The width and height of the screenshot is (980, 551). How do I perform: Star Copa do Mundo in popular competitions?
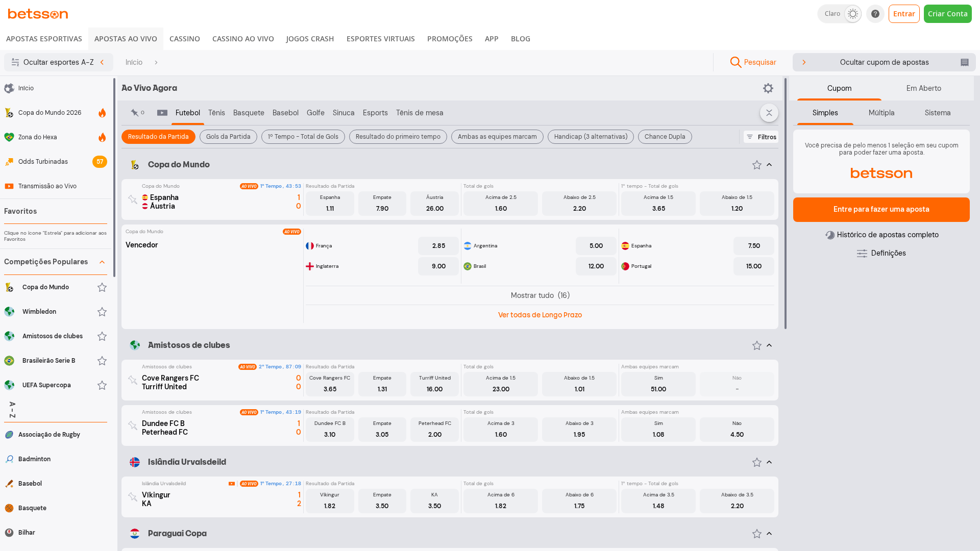coord(102,287)
